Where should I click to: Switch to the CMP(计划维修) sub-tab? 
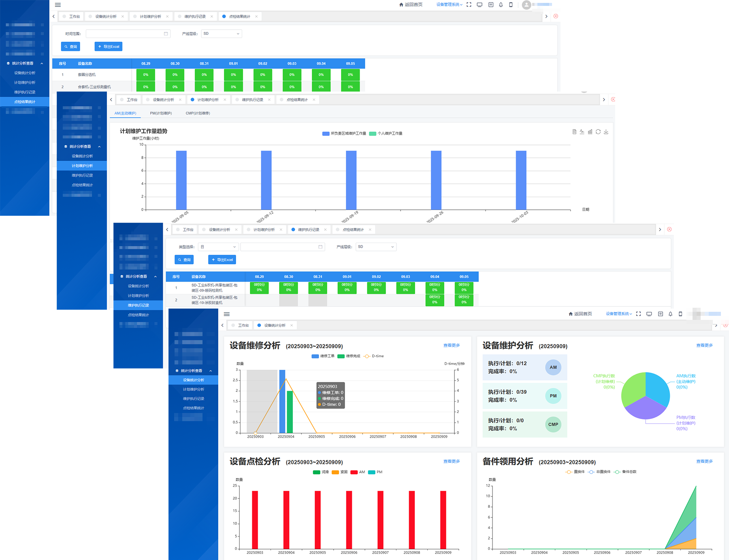[x=198, y=113]
